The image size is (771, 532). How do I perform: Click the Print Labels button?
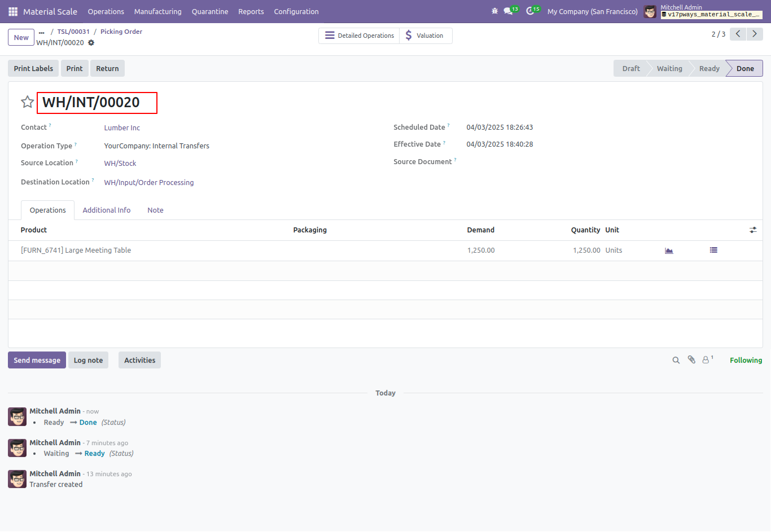tap(33, 68)
